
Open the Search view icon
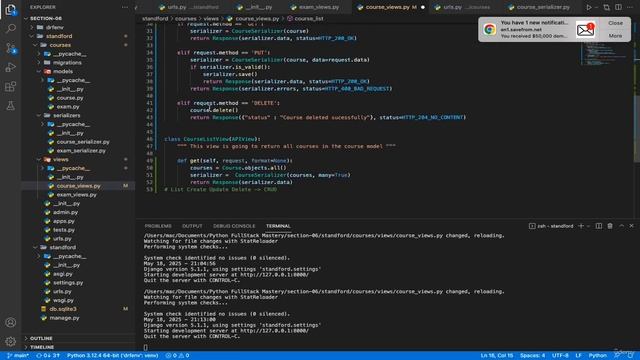pyautogui.click(x=11, y=28)
